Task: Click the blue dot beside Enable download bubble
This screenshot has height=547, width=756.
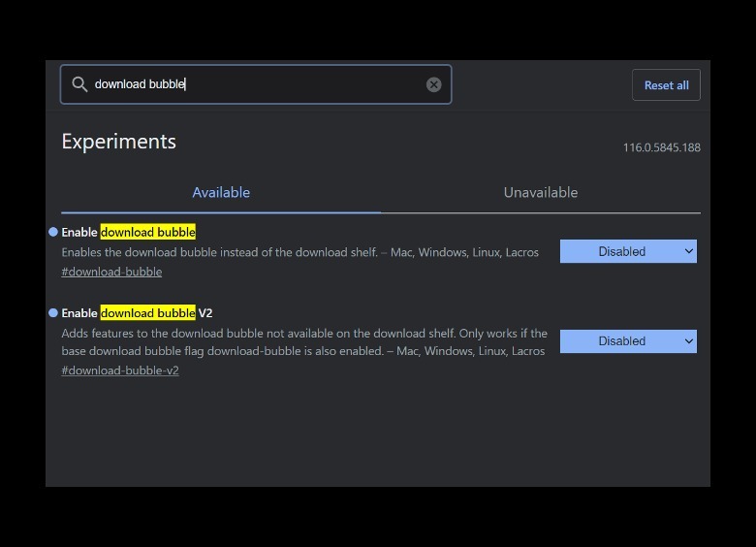Action: tap(53, 232)
